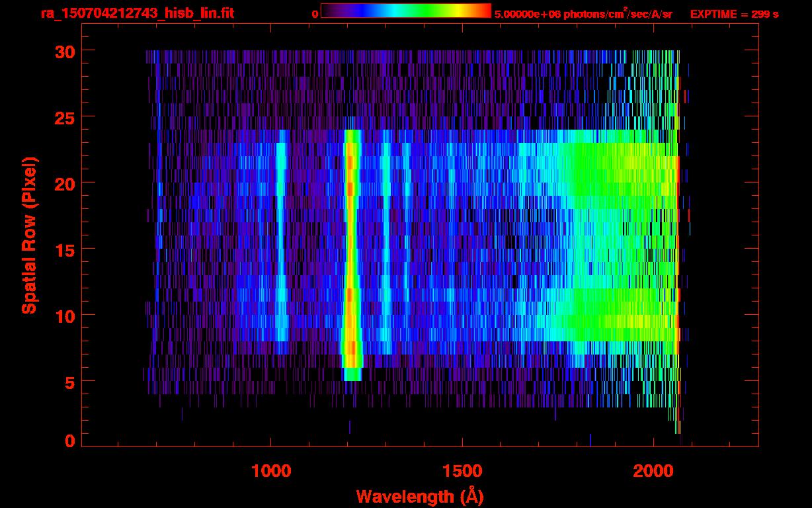Screen dimensions: 812x508
Task: Click the bright orange emission line near 1200 Å
Action: [x=351, y=251]
